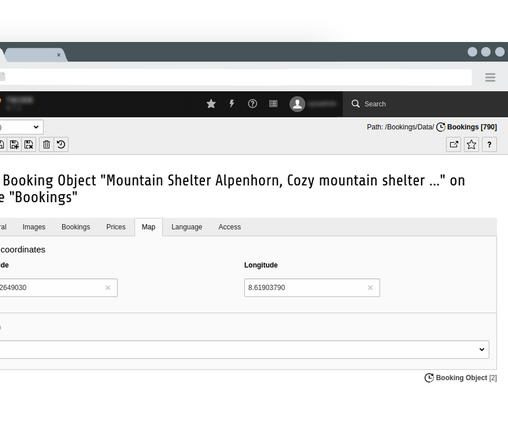
Task: Click the Search magnifier icon
Action: (355, 104)
